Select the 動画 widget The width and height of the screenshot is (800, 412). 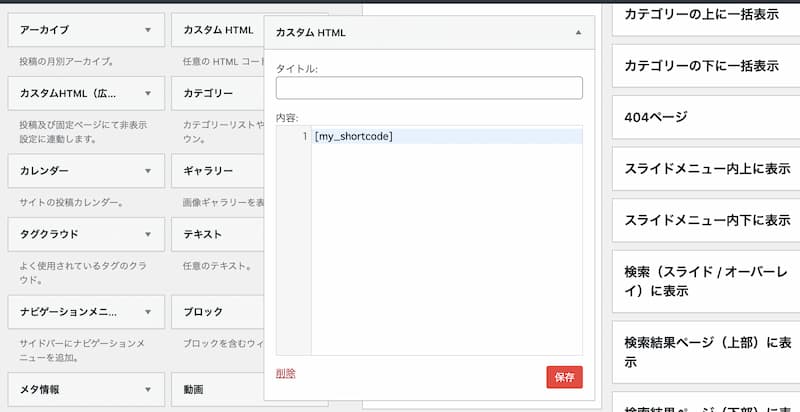218,390
